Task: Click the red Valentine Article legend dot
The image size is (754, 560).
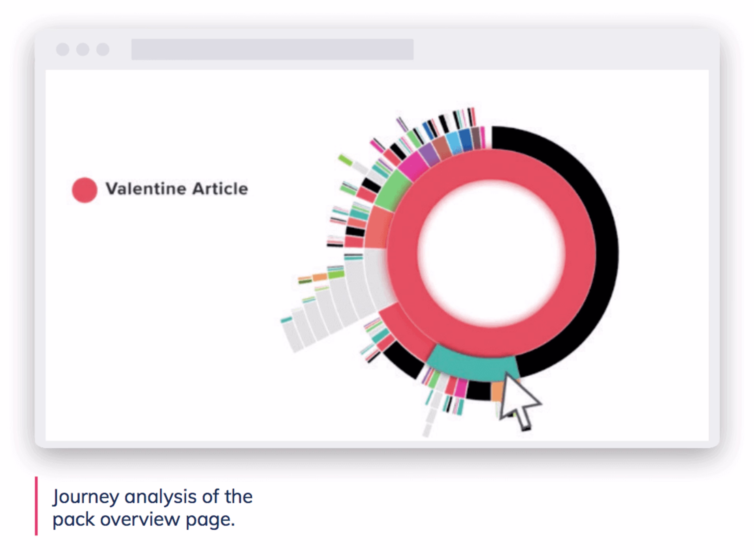Action: click(x=84, y=190)
